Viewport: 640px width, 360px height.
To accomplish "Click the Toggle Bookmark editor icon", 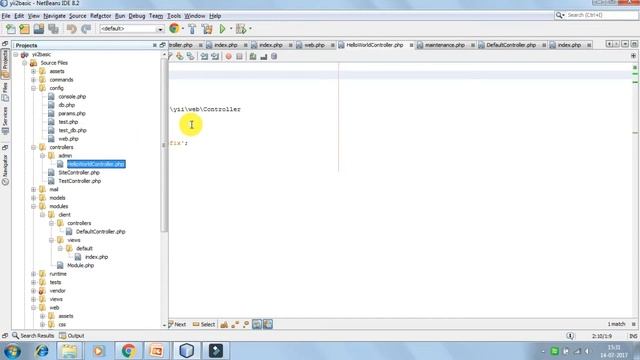I will point(190,57).
